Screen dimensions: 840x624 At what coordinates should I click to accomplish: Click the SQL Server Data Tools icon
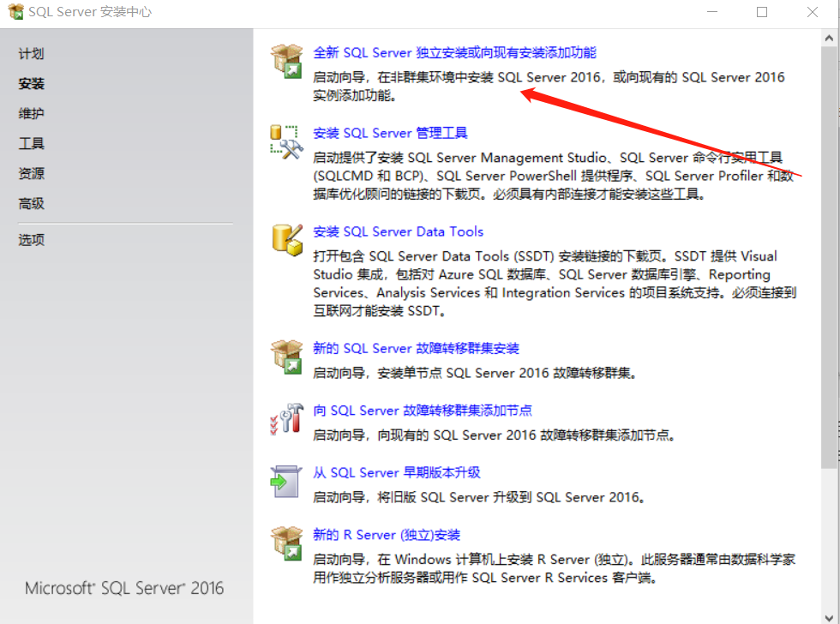click(287, 240)
